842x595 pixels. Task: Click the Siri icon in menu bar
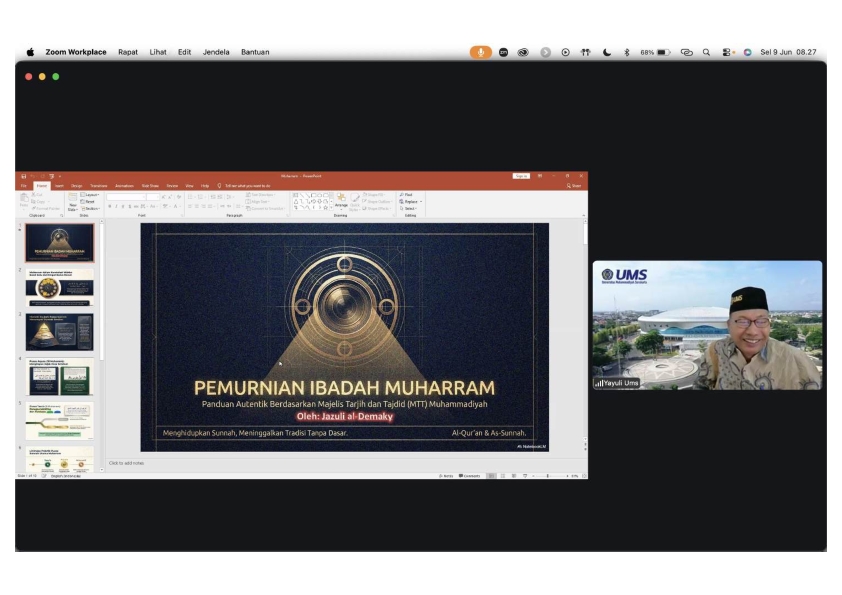tap(747, 52)
